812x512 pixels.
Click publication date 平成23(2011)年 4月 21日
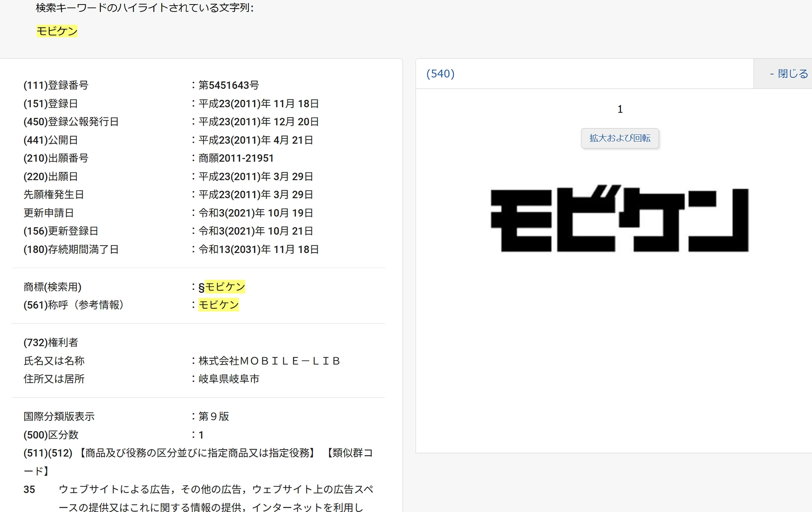click(x=256, y=140)
